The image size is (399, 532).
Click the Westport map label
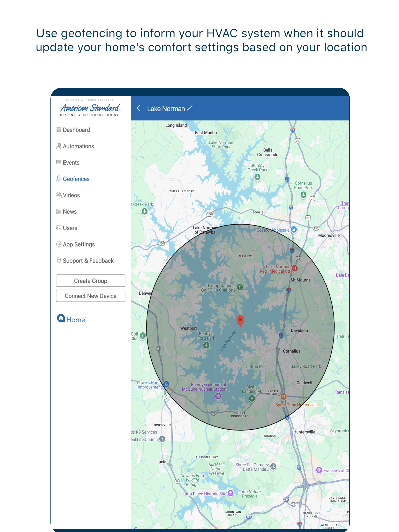tap(188, 329)
